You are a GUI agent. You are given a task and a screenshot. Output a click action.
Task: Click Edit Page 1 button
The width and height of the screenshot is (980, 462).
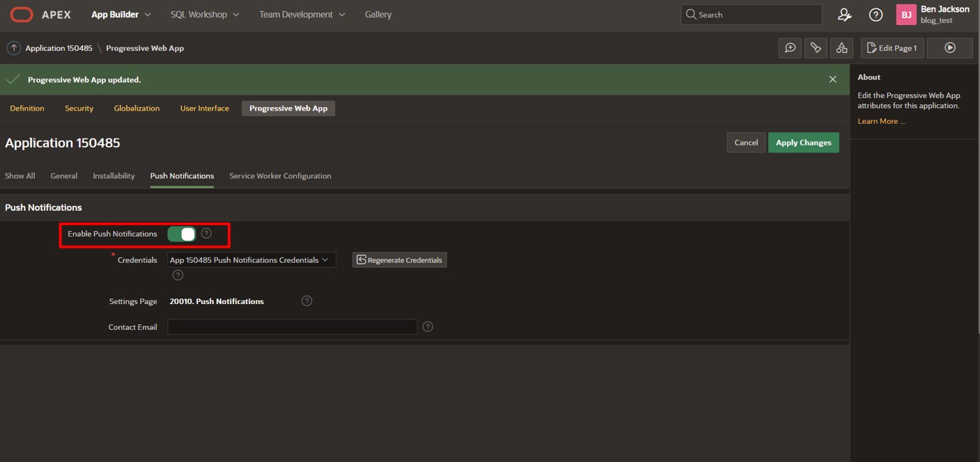[x=892, y=48]
